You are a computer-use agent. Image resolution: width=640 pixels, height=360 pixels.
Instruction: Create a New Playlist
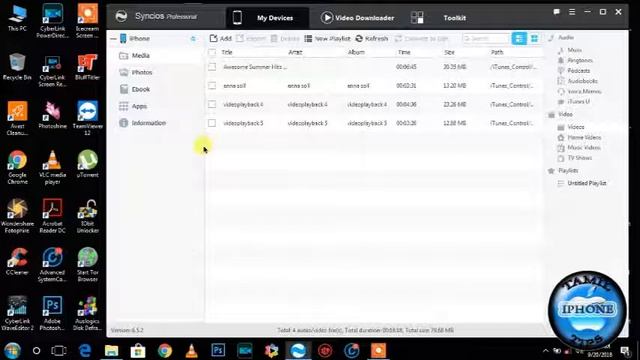pos(327,38)
